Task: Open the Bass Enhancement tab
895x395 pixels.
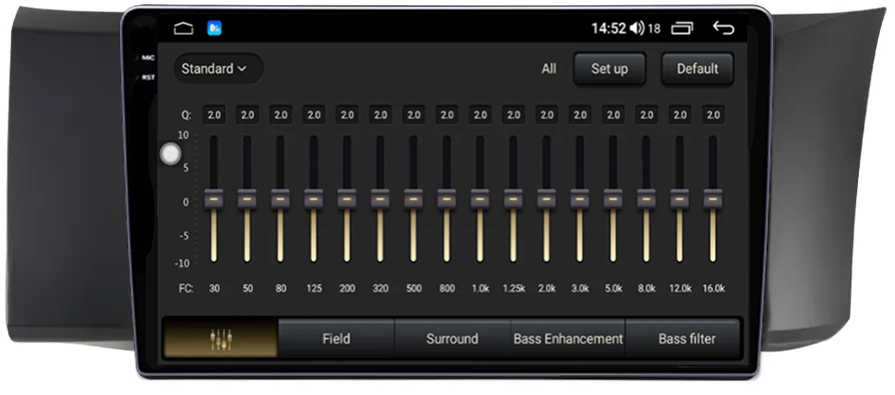Action: point(568,338)
